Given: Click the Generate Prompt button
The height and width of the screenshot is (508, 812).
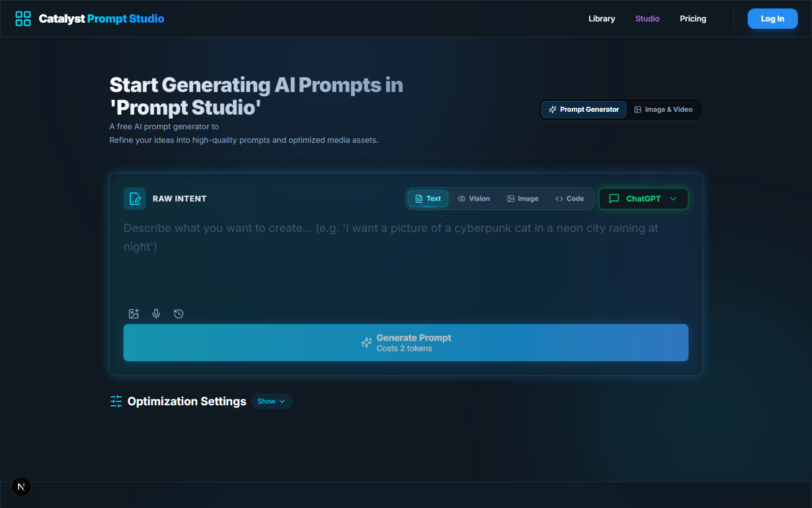Looking at the screenshot, I should [406, 343].
